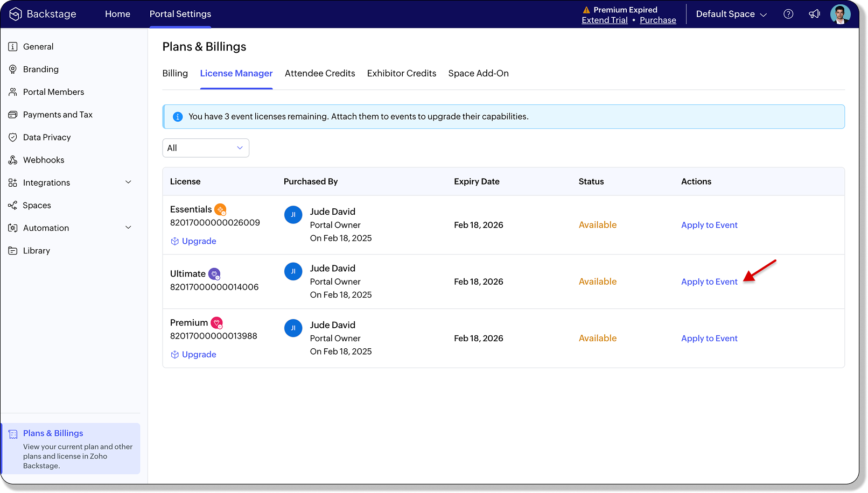Click the Backstage logo icon
This screenshot has height=493, width=868.
[16, 14]
